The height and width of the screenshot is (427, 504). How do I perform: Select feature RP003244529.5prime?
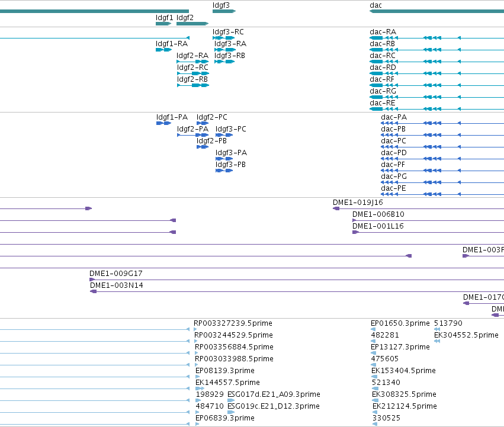coord(196,341)
